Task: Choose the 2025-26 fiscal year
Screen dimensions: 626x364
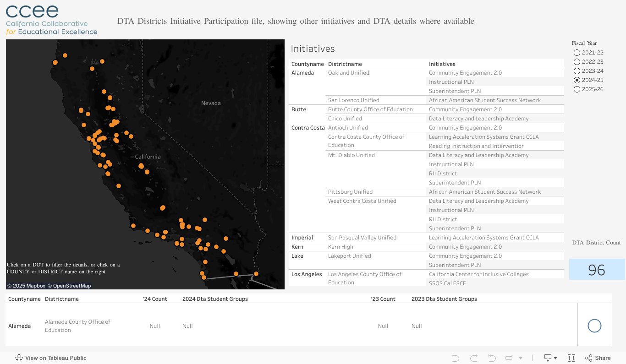Action: [577, 89]
